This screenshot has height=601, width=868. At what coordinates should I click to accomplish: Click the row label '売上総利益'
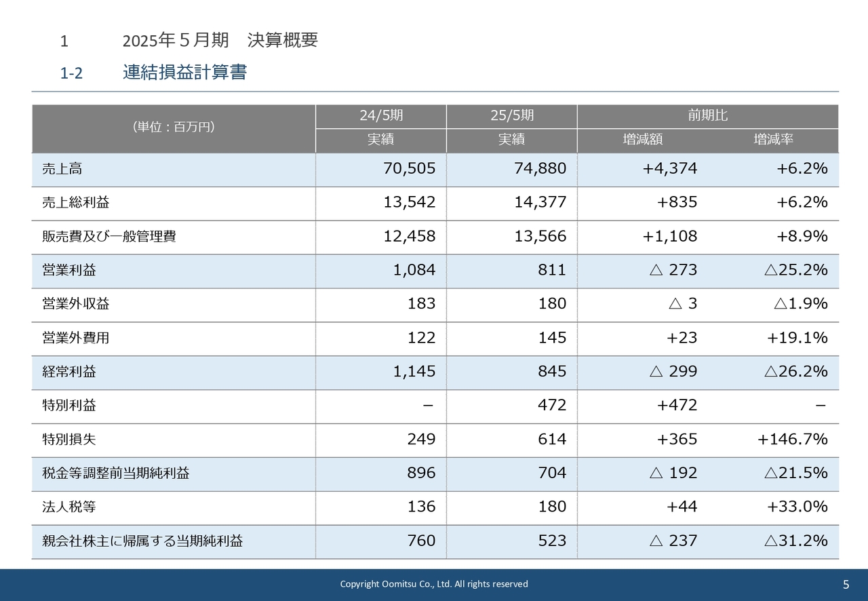pos(76,203)
